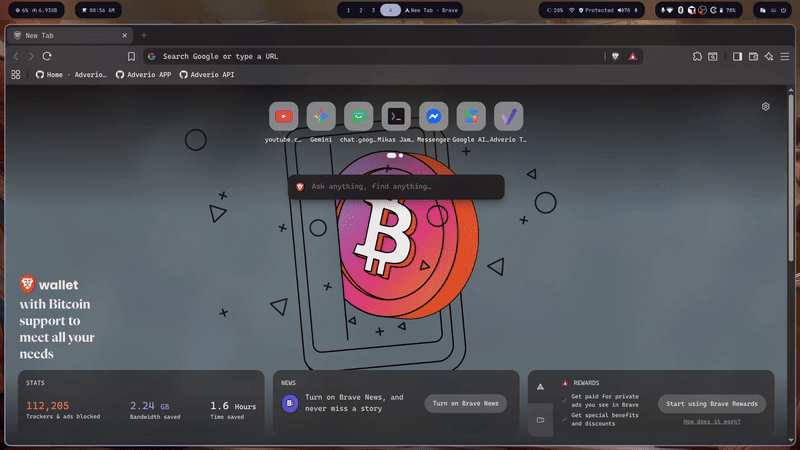800x450 pixels.
Task: Open the Gemini top site tile
Action: pyautogui.click(x=321, y=117)
